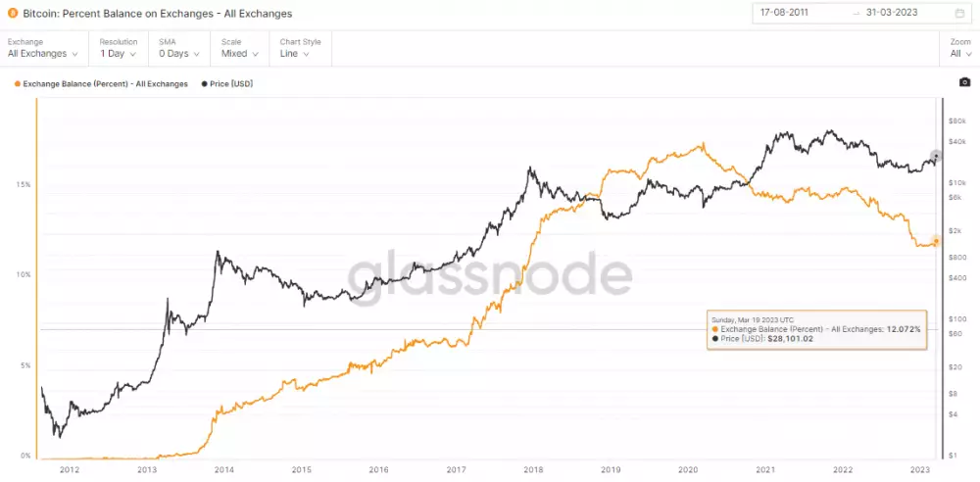Open the Resolution 1 Day dropdown
Screen dimensions: 980x482
[x=120, y=54]
